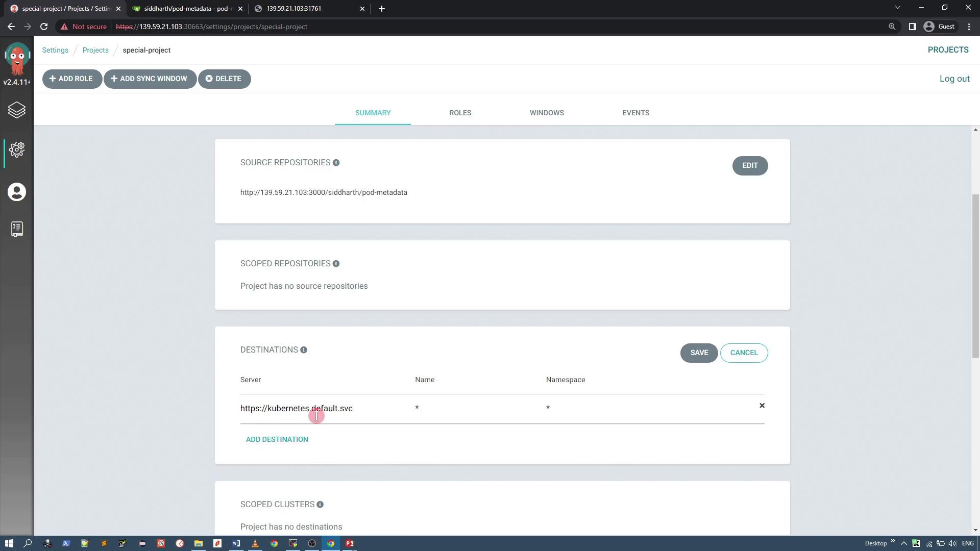Click Source Repositories info icon
The image size is (980, 551).
click(x=336, y=163)
